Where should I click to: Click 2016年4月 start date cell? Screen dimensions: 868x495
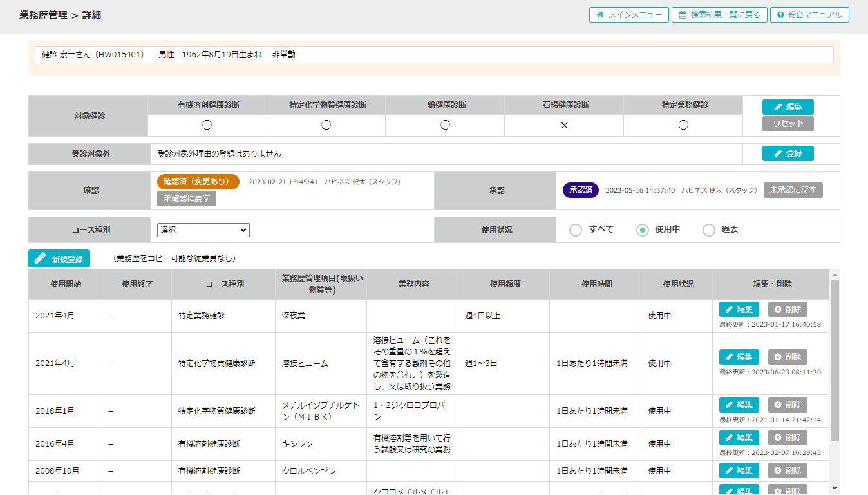(64, 444)
